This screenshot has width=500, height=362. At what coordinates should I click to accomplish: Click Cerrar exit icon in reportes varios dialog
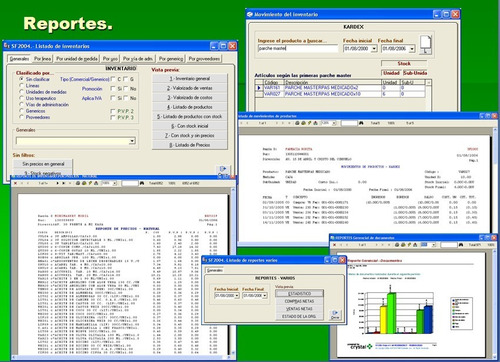pos(335,314)
